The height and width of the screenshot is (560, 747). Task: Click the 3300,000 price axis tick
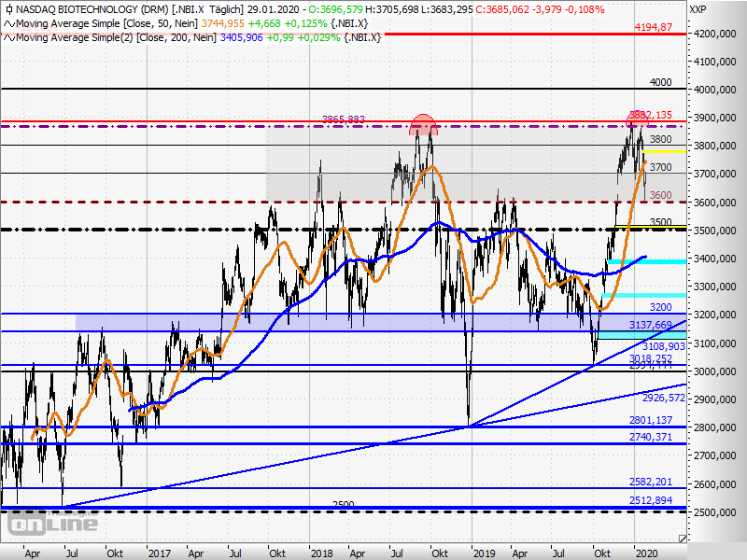click(x=715, y=287)
